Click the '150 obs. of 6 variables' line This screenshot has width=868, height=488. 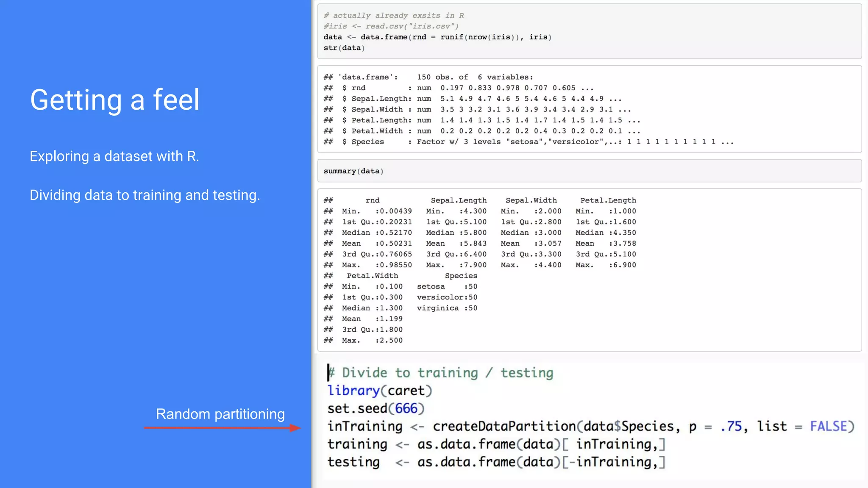[x=428, y=77]
